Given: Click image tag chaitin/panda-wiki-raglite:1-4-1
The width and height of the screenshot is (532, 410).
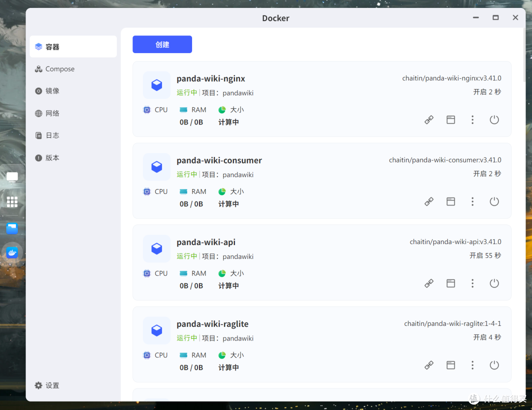Looking at the screenshot, I should pos(453,323).
